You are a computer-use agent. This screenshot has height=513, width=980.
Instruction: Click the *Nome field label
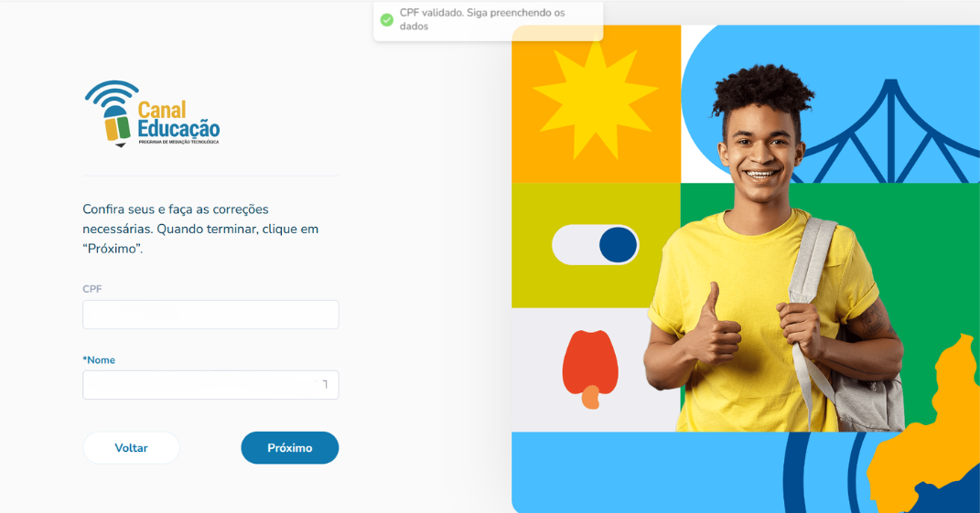[x=99, y=360]
